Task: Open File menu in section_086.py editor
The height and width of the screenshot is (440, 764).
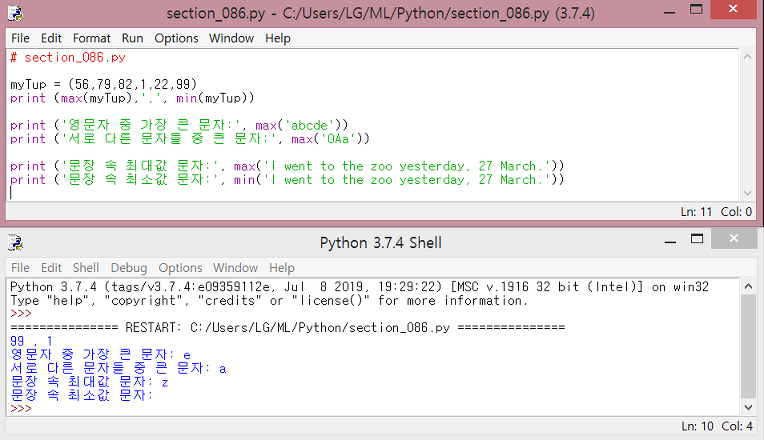Action: [20, 38]
